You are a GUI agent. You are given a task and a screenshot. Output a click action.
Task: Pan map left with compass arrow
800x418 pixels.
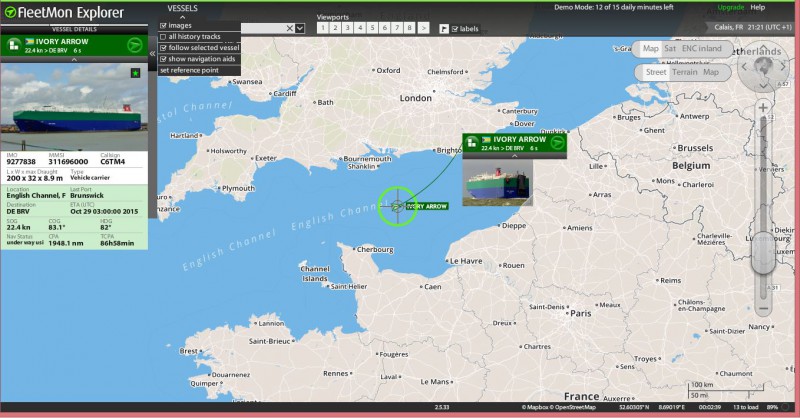(744, 66)
